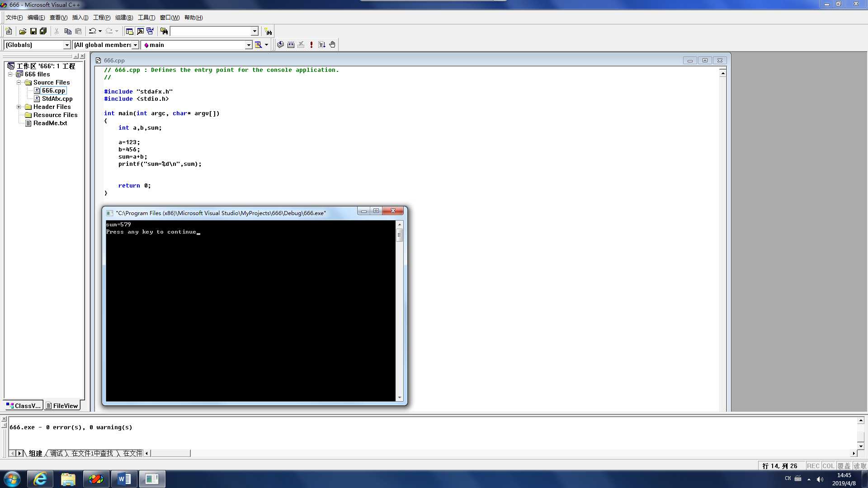This screenshot has height=488, width=868.
Task: Click the Step Into debugger icon
Action: pos(322,44)
